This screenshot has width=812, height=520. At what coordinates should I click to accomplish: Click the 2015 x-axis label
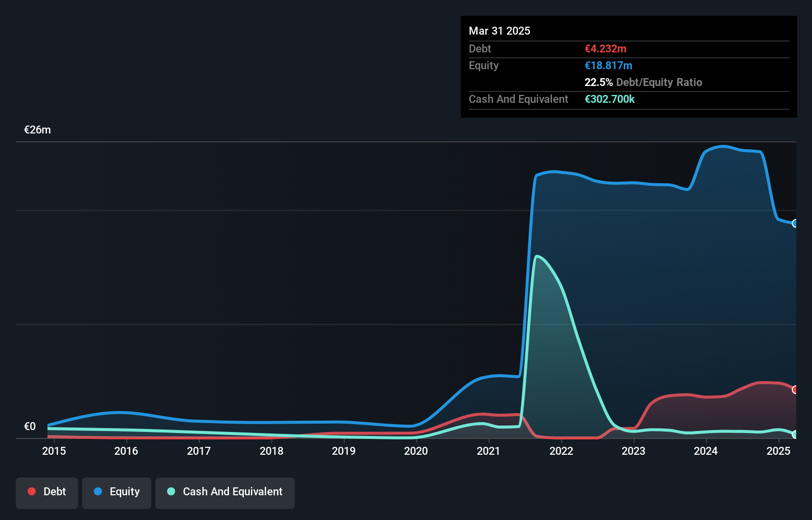pyautogui.click(x=54, y=451)
